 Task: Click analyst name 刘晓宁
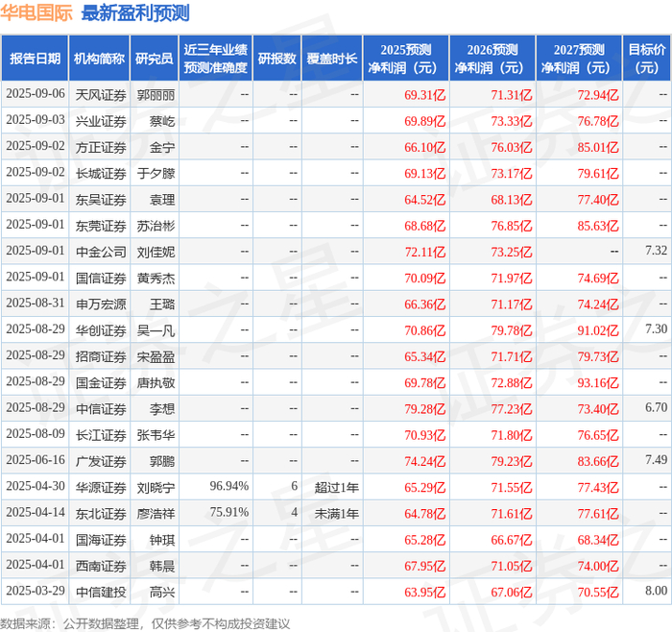click(156, 488)
